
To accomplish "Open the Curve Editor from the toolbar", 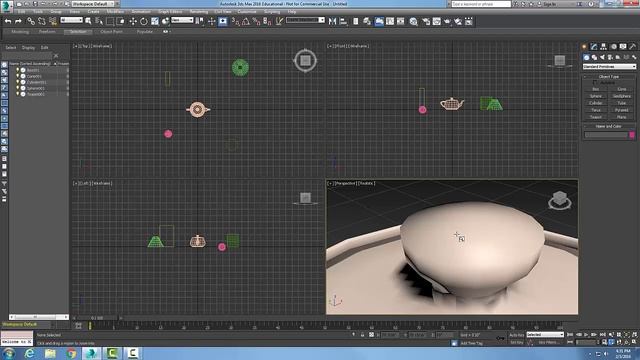I will [390, 21].
